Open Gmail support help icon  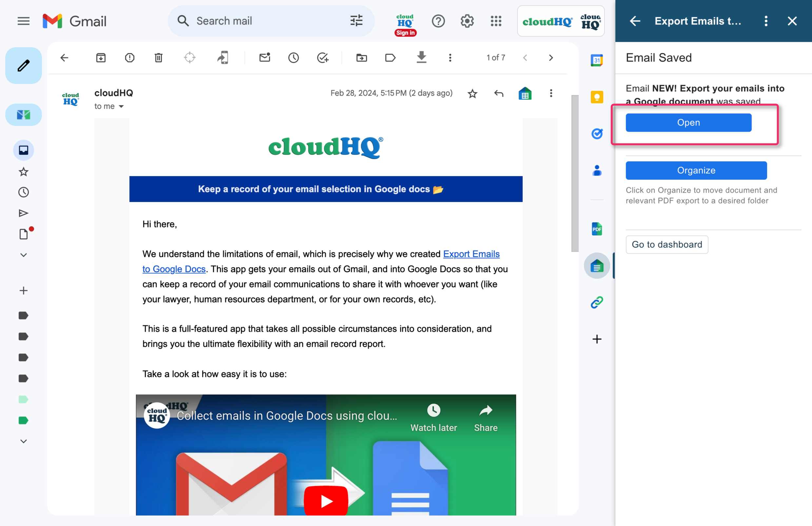(438, 21)
